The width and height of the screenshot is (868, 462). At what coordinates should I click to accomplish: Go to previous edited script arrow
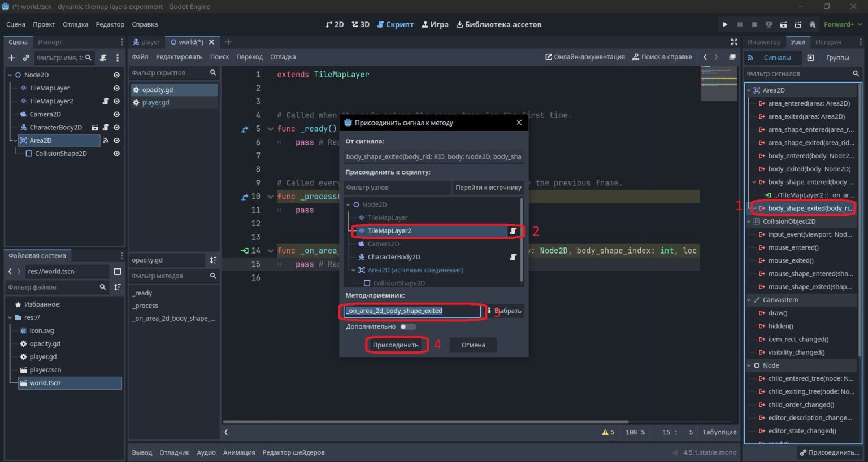click(705, 57)
